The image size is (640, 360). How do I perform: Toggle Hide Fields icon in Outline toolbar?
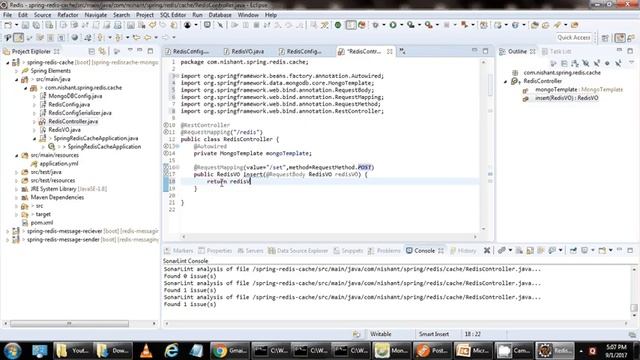[x=586, y=63]
